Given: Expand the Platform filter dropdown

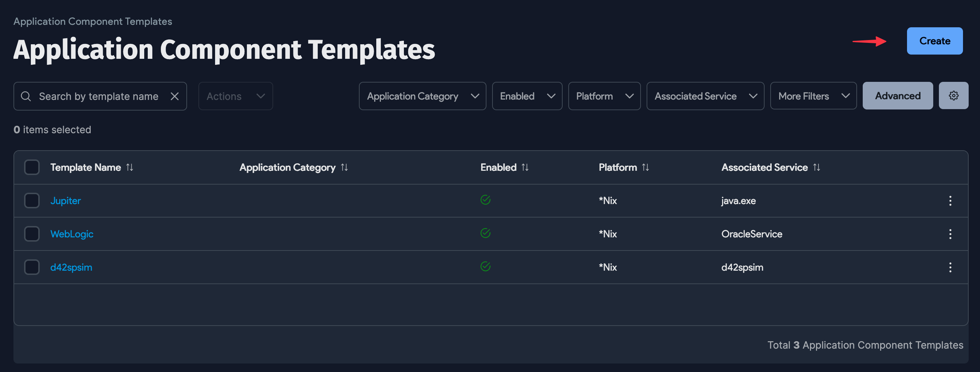Looking at the screenshot, I should click(x=604, y=96).
